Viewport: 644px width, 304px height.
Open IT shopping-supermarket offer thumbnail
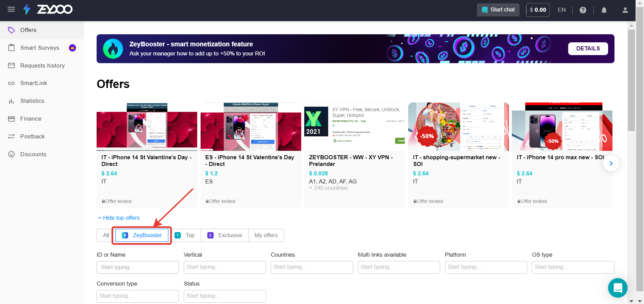tap(459, 127)
